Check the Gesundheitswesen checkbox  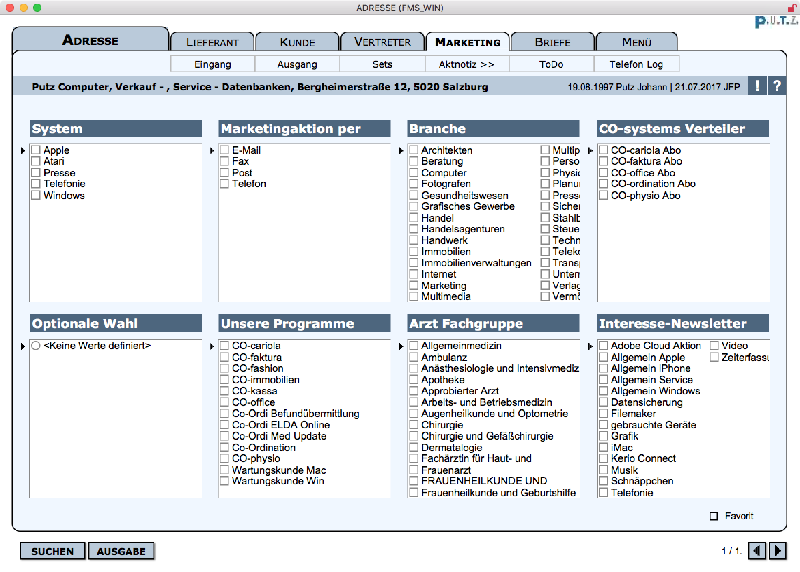414,195
